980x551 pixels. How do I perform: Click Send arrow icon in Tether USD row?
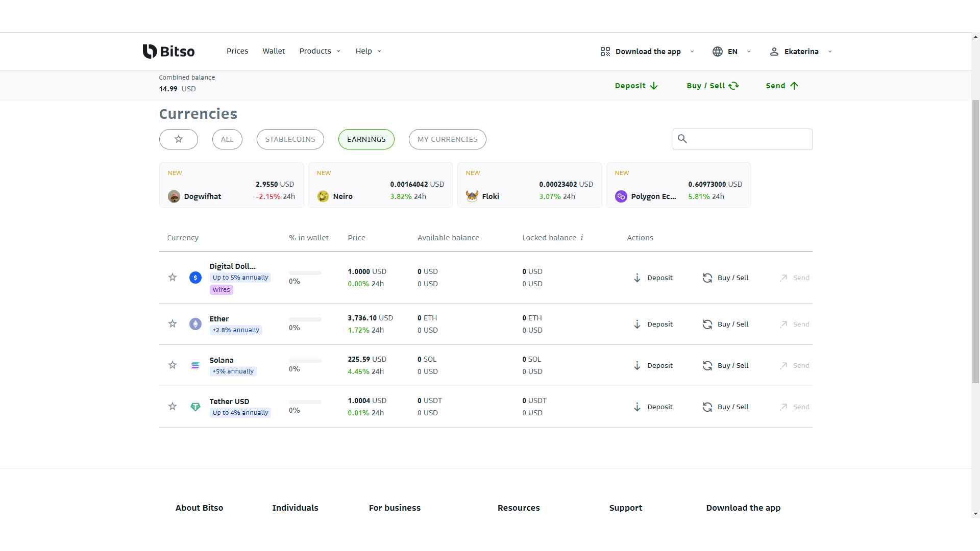click(x=783, y=407)
